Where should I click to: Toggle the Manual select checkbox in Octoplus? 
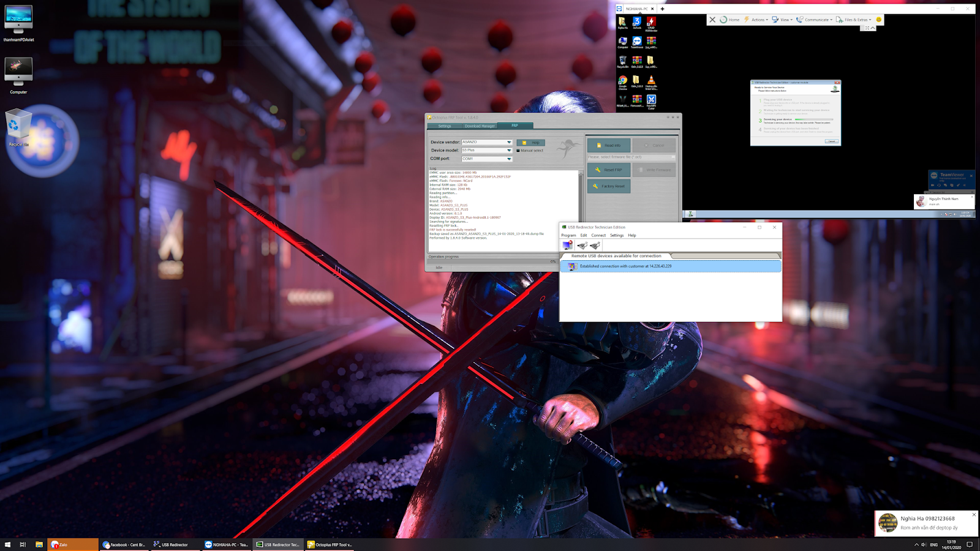(x=518, y=151)
